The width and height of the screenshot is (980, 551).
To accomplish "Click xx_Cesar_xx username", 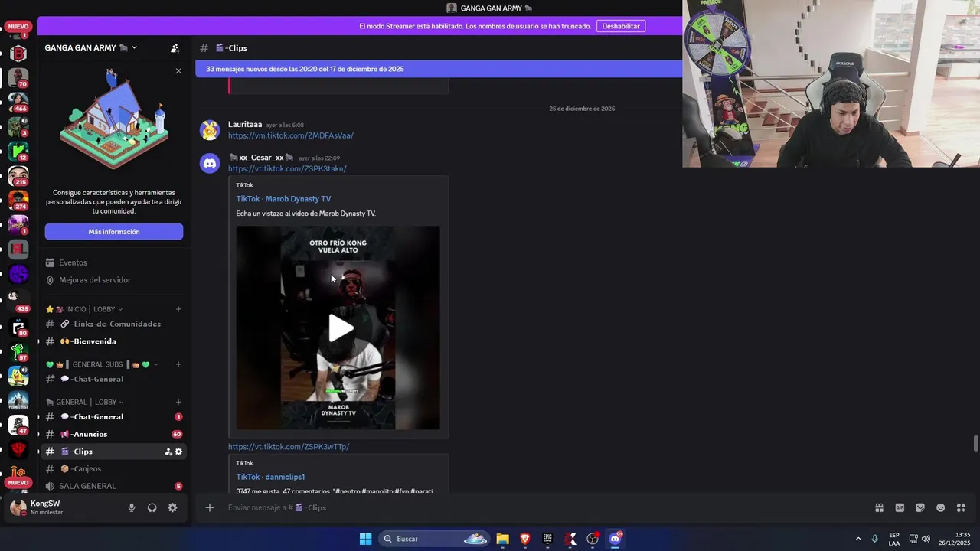I will click(x=261, y=158).
